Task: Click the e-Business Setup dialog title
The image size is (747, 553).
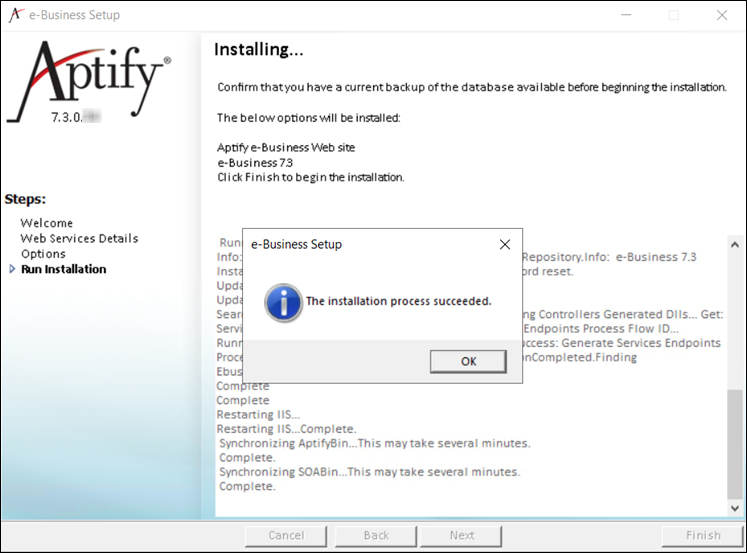Action: tap(296, 244)
